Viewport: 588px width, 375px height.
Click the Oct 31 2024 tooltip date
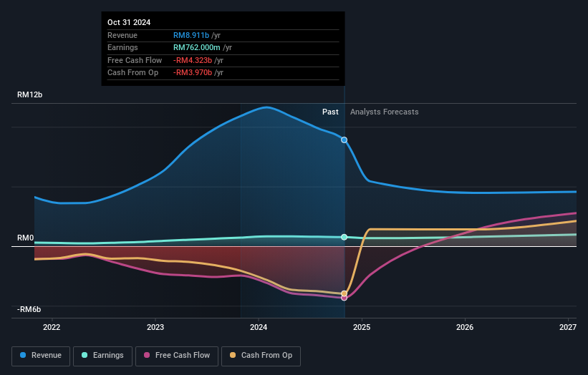tap(129, 22)
